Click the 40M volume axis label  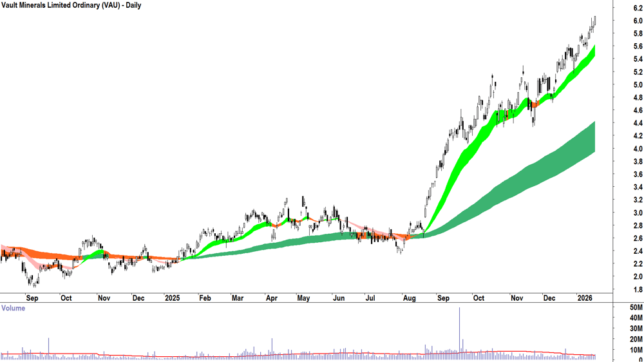click(636, 318)
